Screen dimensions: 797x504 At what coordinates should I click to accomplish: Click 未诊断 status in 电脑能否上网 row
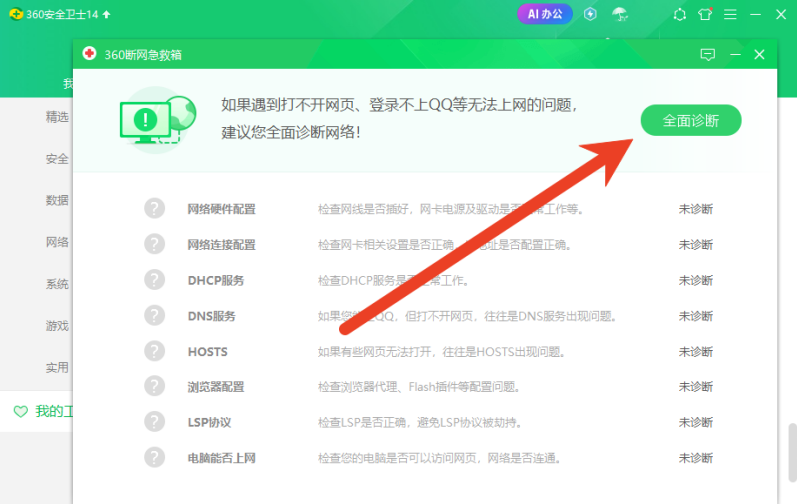click(x=696, y=458)
